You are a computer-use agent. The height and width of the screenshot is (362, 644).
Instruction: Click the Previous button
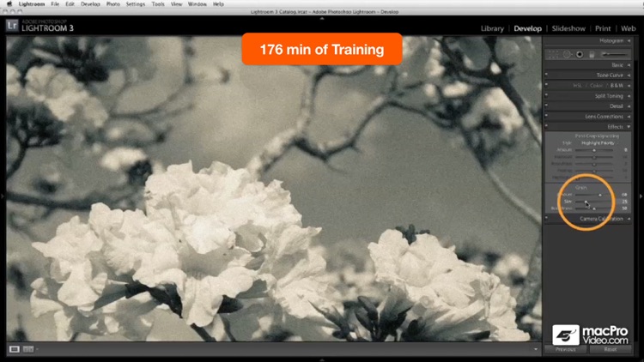[x=566, y=350]
